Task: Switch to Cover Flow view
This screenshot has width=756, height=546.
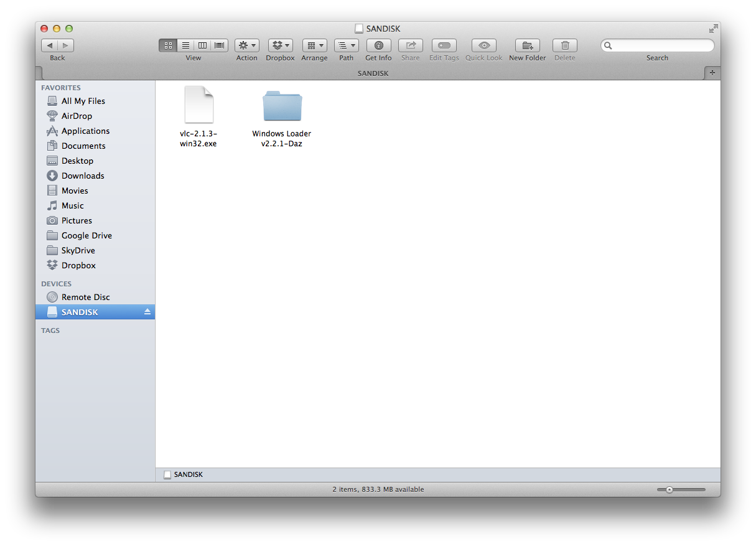Action: 220,45
